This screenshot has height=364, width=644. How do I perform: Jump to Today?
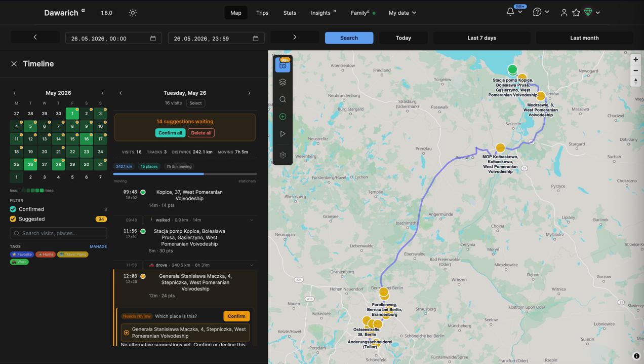404,38
